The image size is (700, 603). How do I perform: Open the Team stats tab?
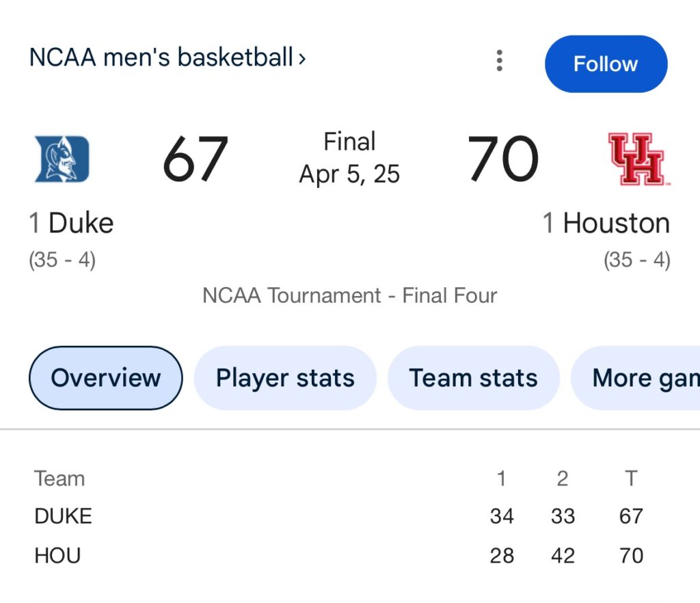(473, 378)
